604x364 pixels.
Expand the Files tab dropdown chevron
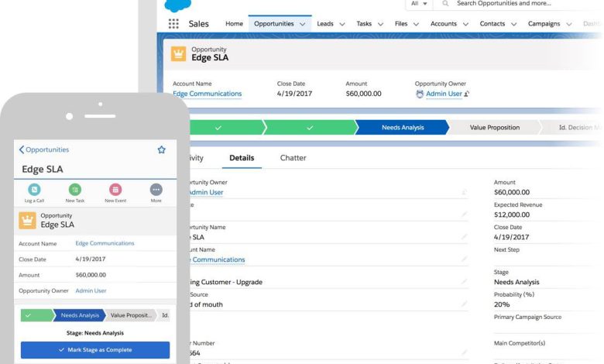416,24
